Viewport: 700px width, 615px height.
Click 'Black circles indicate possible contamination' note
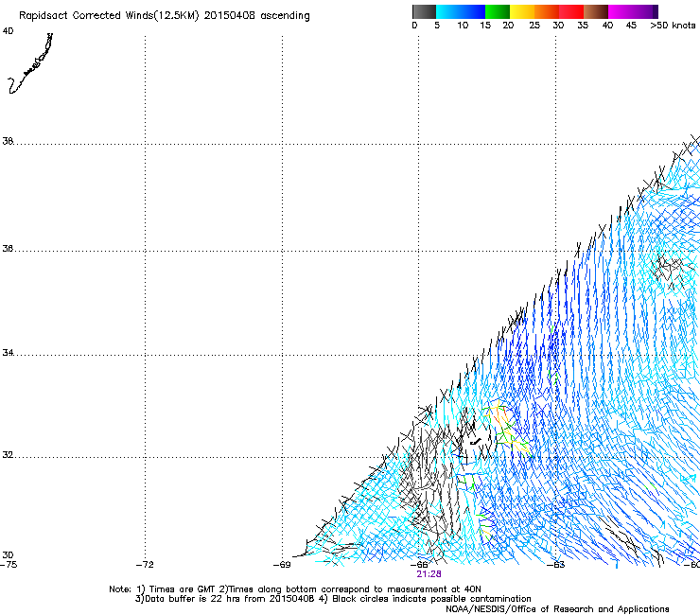(x=431, y=599)
